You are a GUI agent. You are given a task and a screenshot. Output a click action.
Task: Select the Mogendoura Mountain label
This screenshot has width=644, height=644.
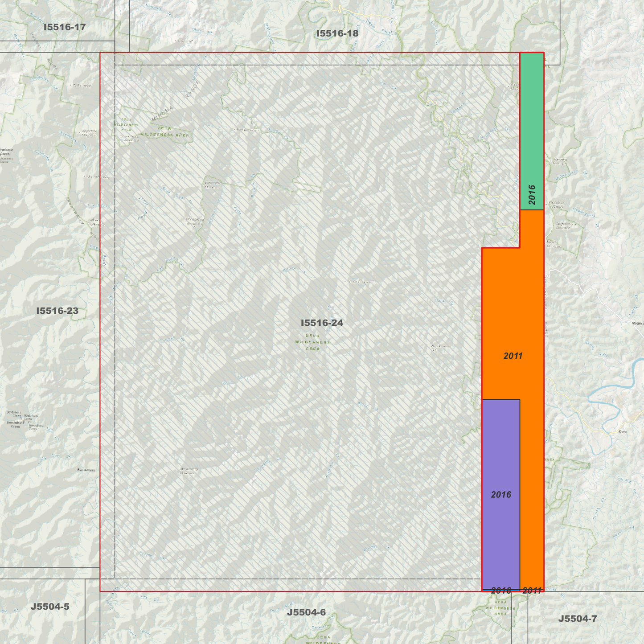pos(566,226)
